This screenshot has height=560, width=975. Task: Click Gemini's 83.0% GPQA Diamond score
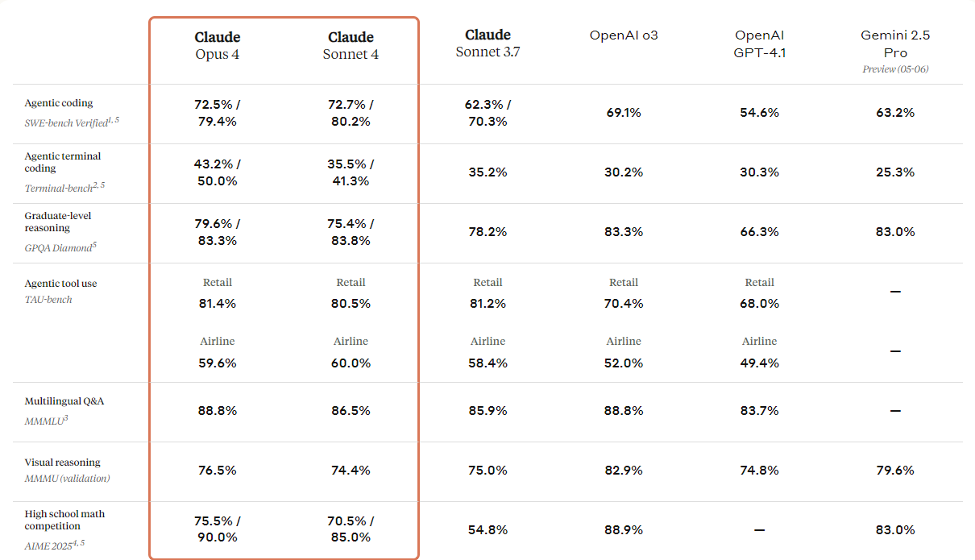(x=894, y=232)
